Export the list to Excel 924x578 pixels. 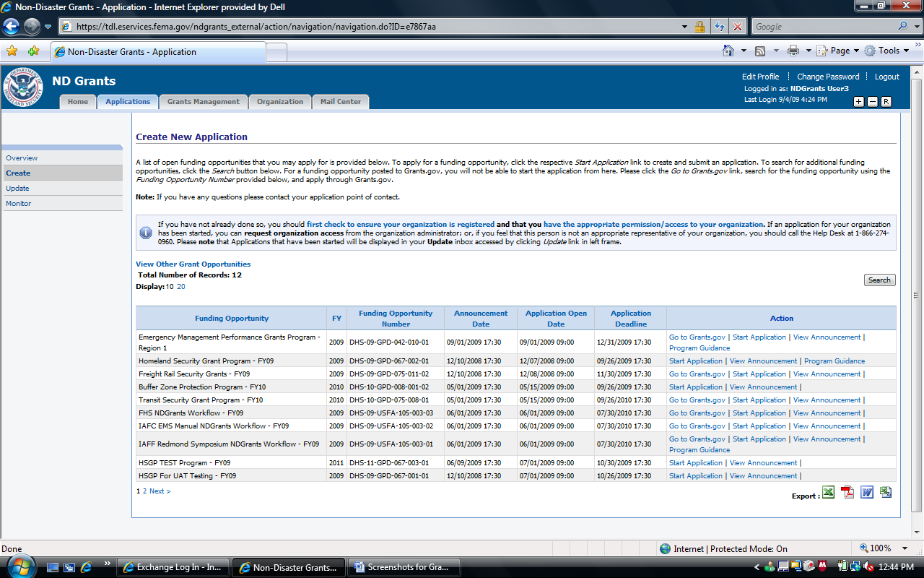point(829,493)
